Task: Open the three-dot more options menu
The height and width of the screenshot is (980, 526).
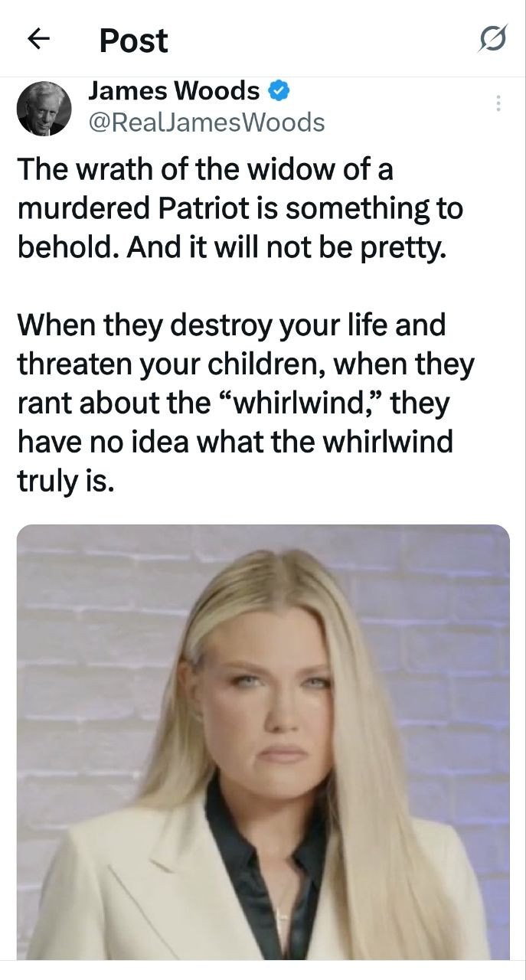Action: tap(498, 103)
